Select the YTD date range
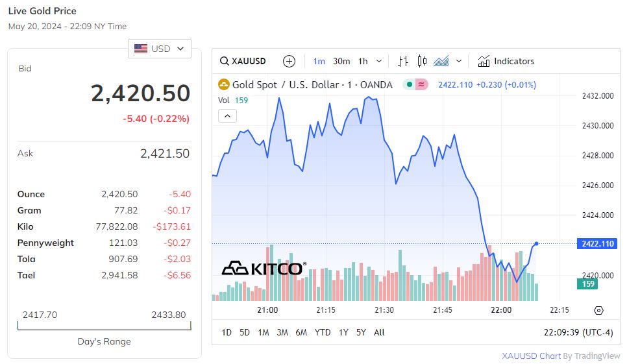627x364 pixels. pos(323,332)
